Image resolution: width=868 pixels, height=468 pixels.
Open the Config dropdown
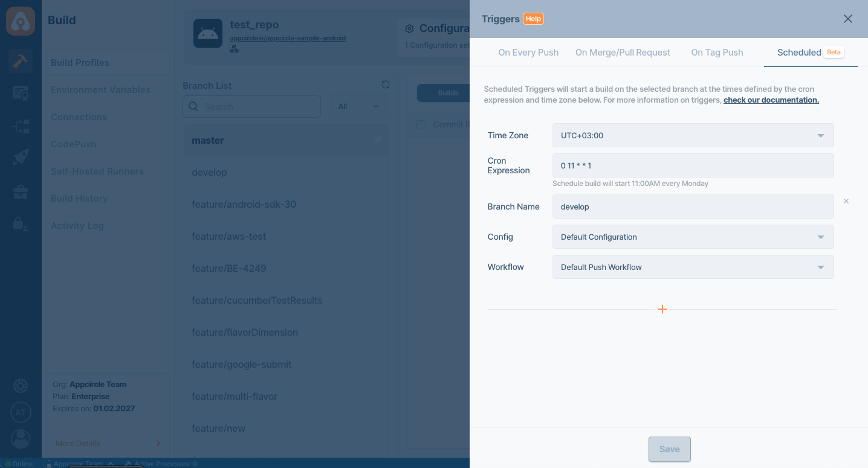[x=693, y=237]
